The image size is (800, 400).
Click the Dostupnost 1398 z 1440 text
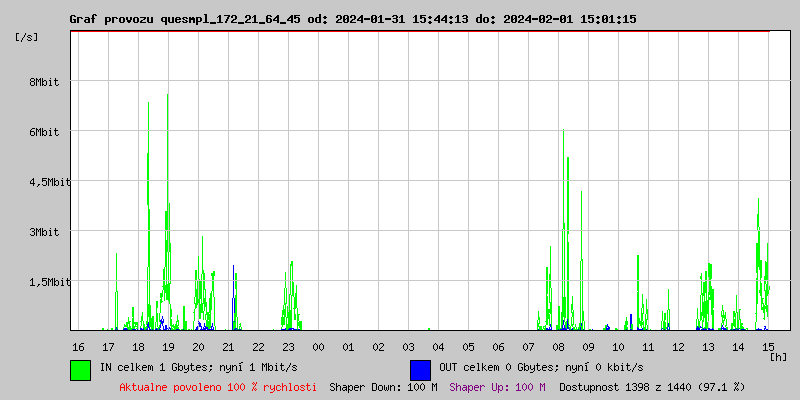point(652,386)
